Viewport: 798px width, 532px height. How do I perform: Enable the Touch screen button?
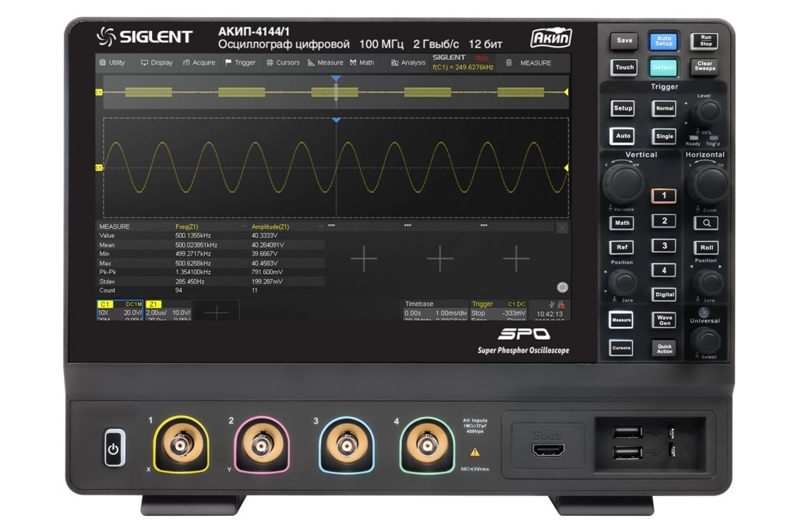624,67
